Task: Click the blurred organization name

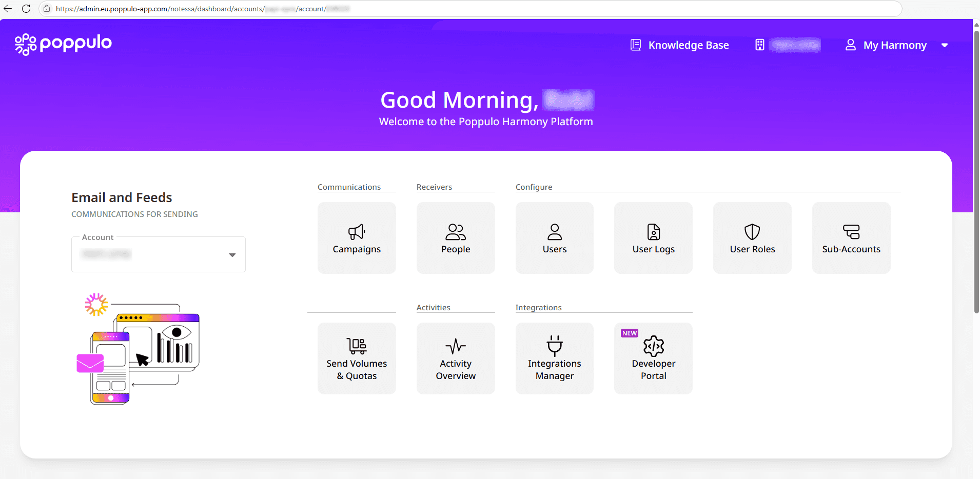Action: tap(795, 45)
